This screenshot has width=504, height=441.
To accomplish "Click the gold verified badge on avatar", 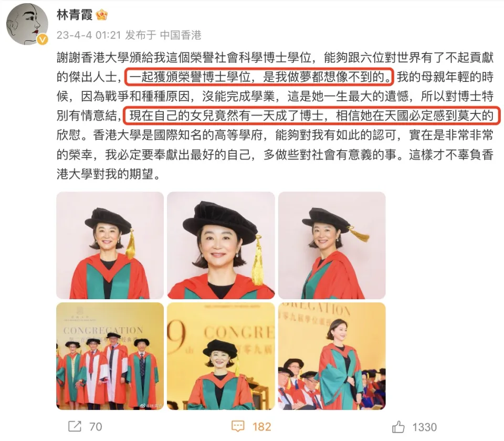I will 43,39.
